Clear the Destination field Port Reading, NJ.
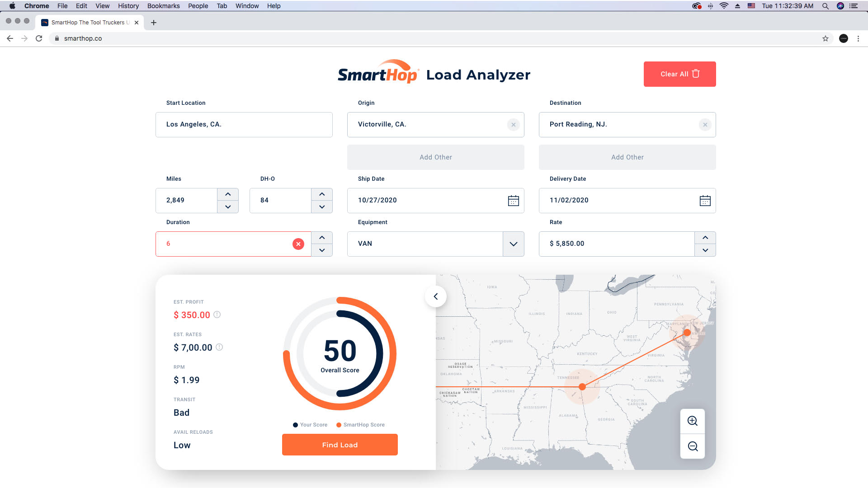Screen dimensions: 868x488 tap(705, 125)
